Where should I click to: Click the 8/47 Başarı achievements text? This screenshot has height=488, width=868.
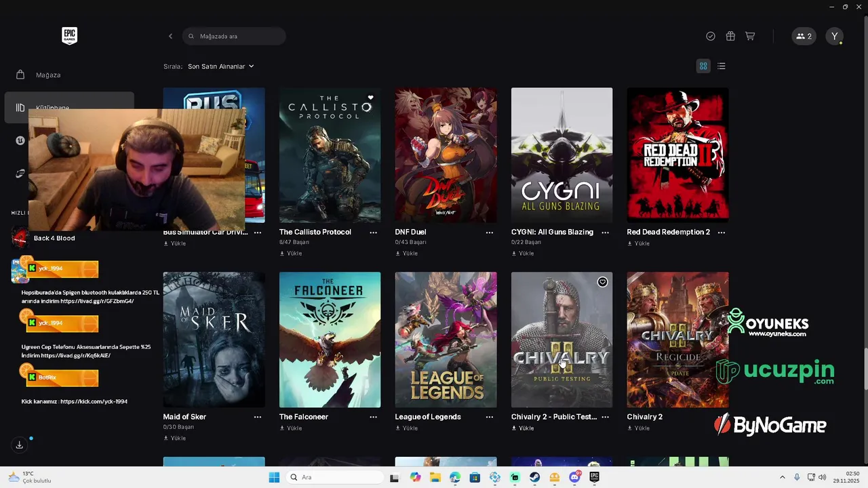coord(294,243)
